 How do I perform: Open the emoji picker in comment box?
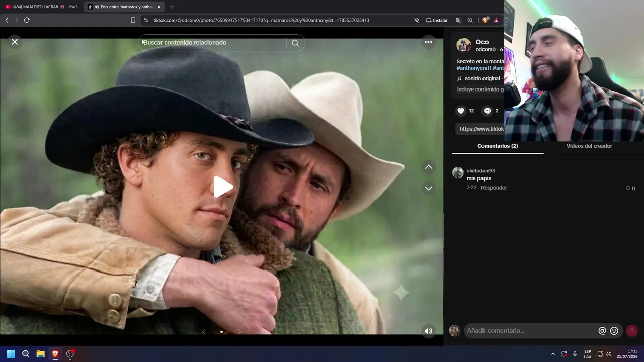coord(614,331)
